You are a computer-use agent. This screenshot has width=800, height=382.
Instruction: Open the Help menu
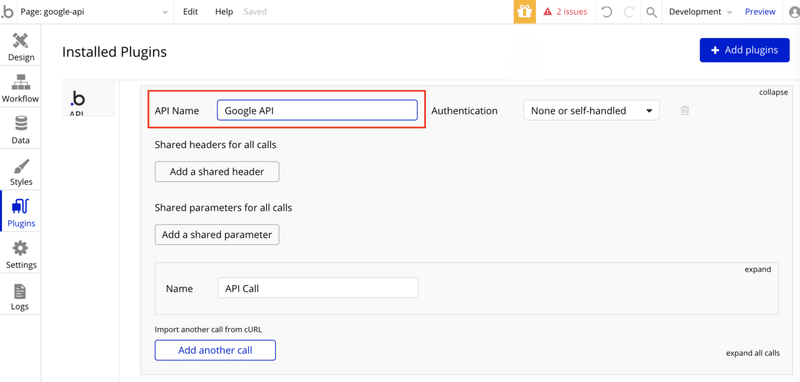223,12
